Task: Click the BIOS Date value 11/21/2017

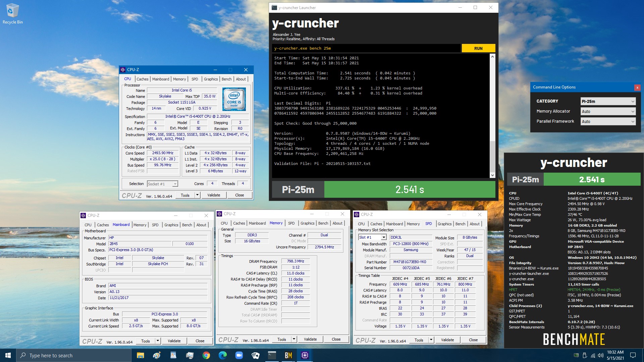Action: tap(158, 298)
